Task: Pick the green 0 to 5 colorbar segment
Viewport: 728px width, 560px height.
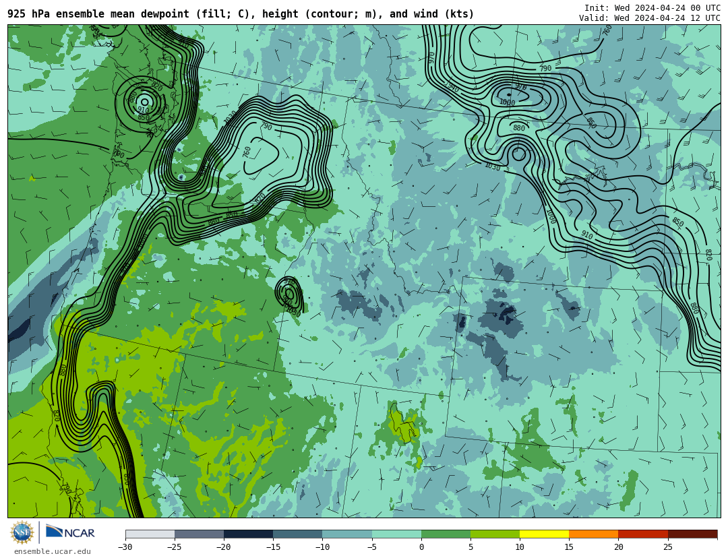Action: pos(446,534)
